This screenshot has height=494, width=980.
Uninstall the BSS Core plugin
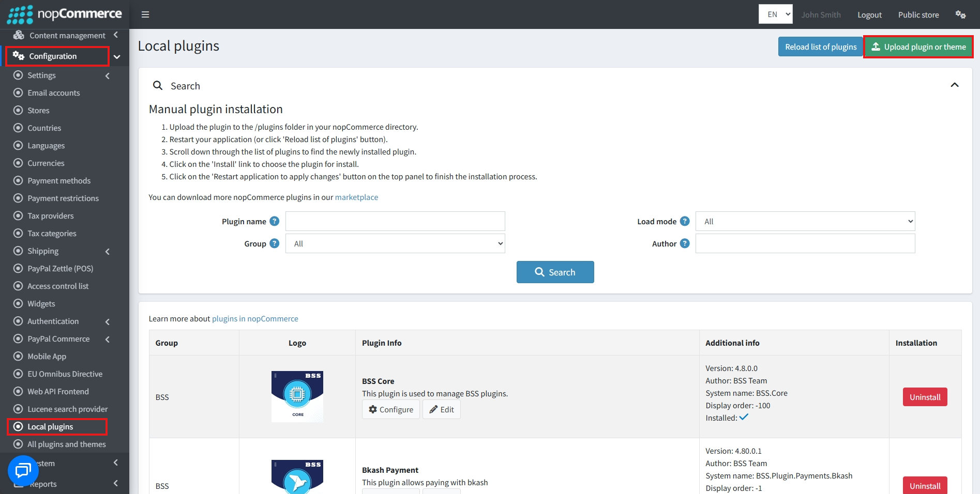(x=925, y=397)
